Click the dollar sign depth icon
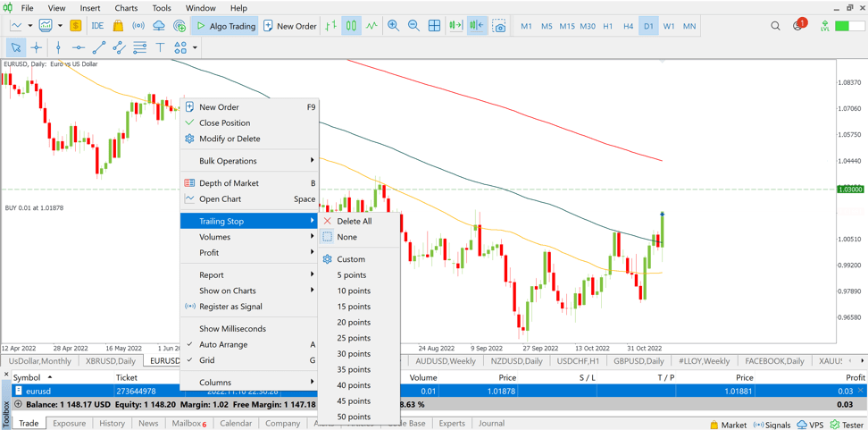Screen dimensions: 868x430 [x=76, y=26]
